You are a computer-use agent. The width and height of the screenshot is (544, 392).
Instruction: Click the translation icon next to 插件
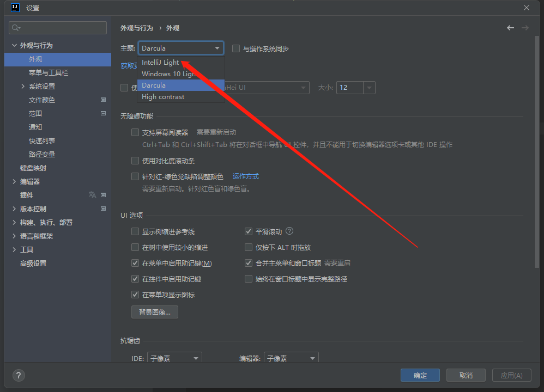click(x=92, y=195)
